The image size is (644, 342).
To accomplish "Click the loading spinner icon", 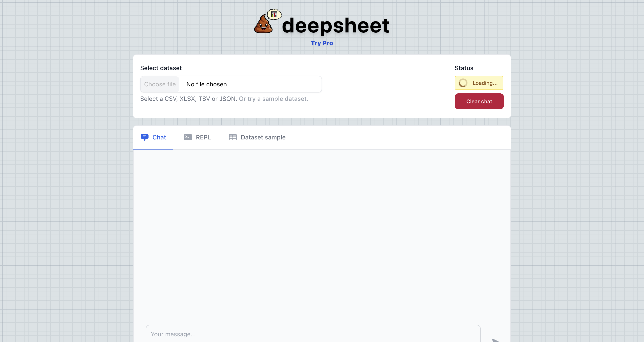I will pos(463,83).
